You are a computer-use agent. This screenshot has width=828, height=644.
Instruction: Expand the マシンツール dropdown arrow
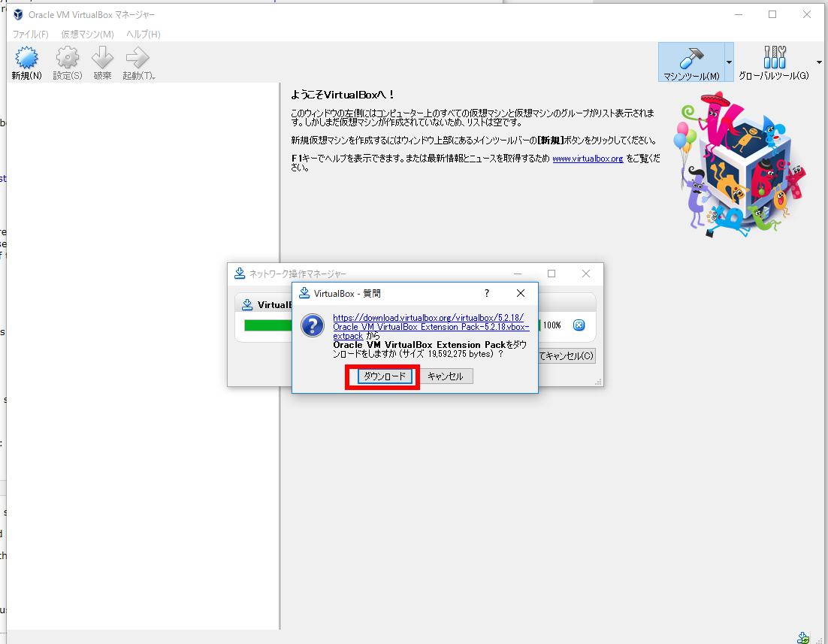click(729, 62)
